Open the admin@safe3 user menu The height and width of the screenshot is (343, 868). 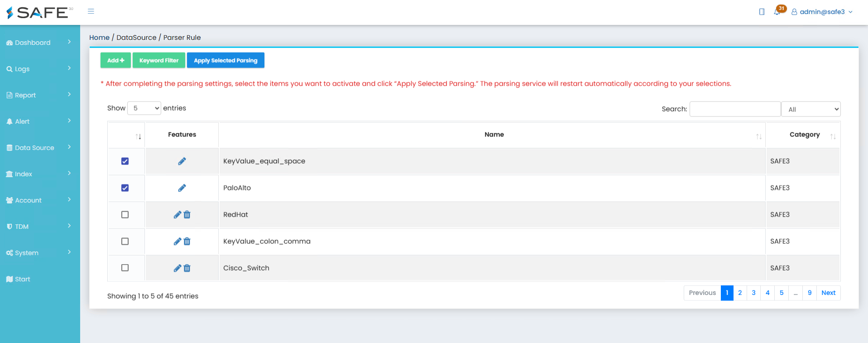coord(822,12)
